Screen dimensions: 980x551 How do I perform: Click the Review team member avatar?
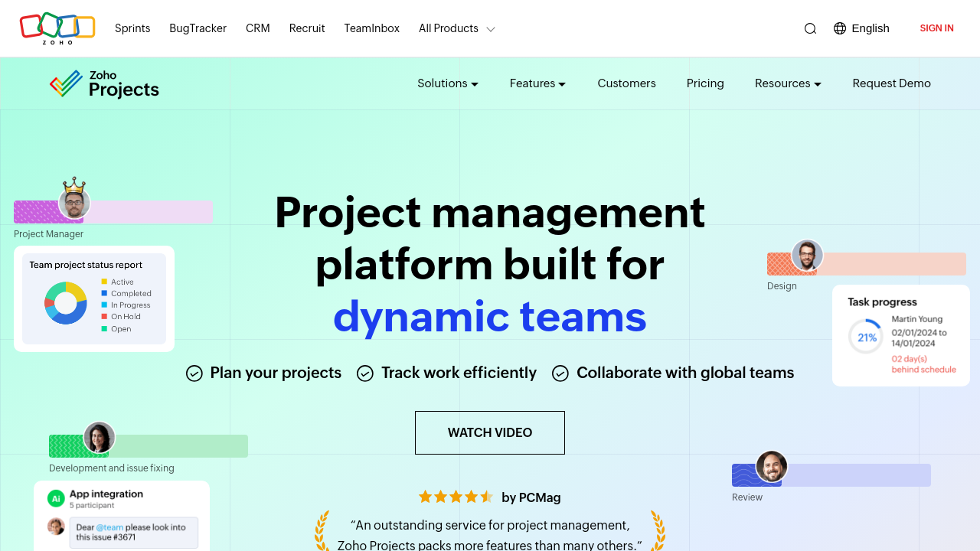click(x=771, y=467)
